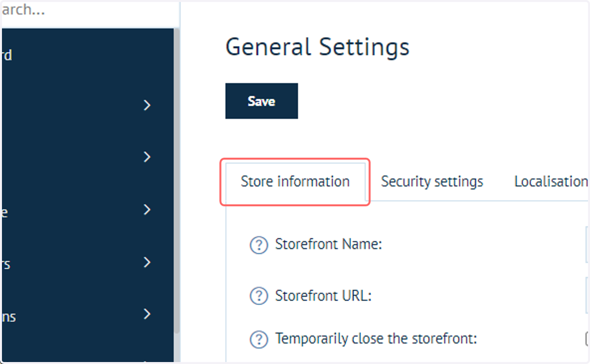Screen dimensions: 590x364
Task: Click the sidebar vertical scrollbar
Action: pos(177,182)
